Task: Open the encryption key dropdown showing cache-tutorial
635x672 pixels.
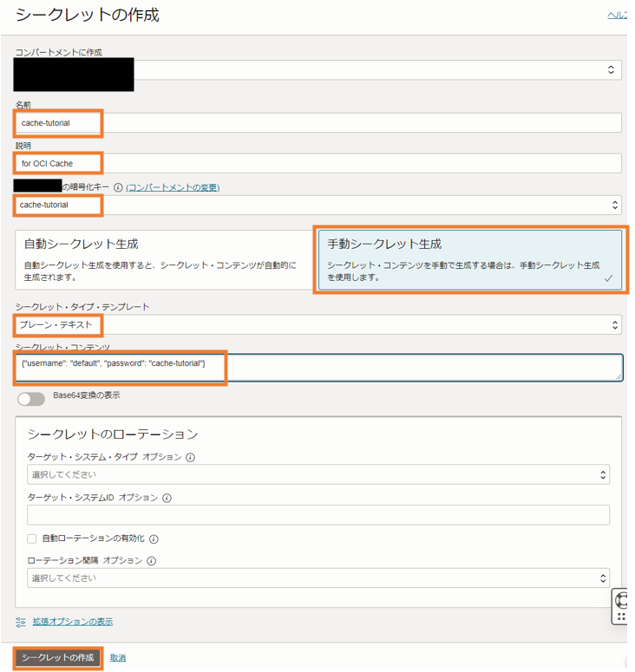Action: pyautogui.click(x=317, y=205)
